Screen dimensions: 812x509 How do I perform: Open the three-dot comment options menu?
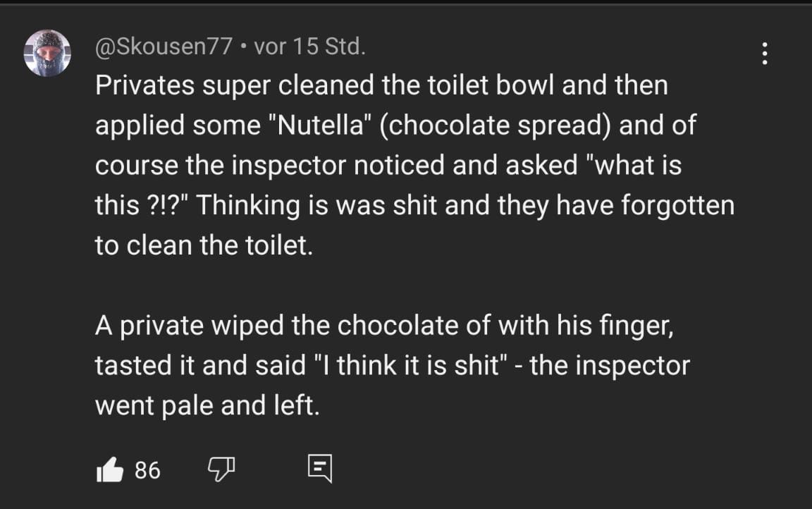765,54
